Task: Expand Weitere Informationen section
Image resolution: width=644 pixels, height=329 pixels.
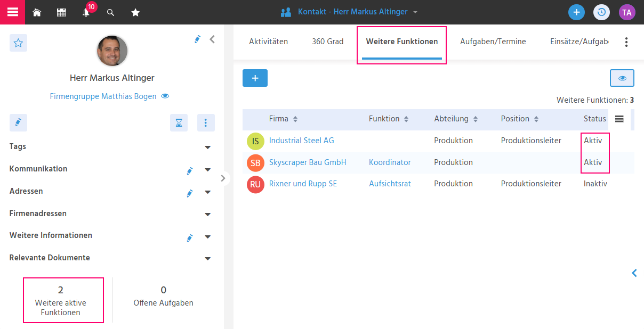Action: tap(208, 237)
